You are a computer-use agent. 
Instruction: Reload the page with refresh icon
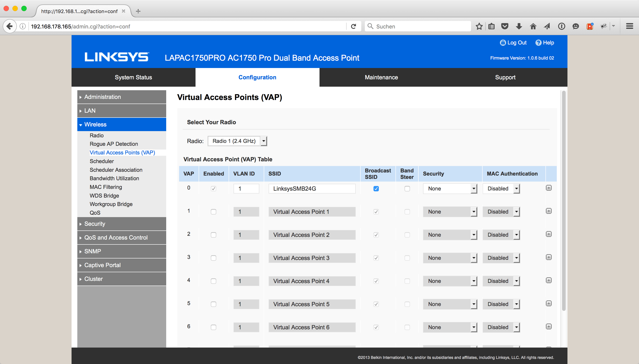click(x=353, y=26)
